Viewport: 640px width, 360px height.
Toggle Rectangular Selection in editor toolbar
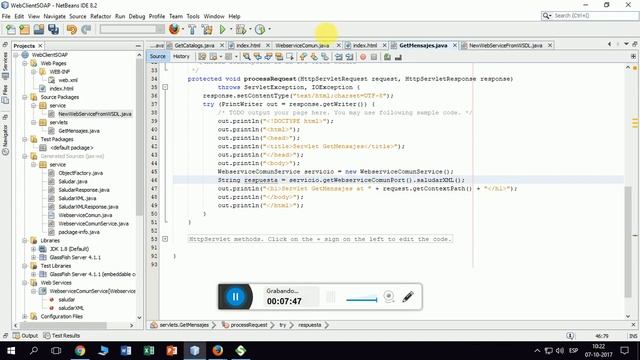point(290,57)
